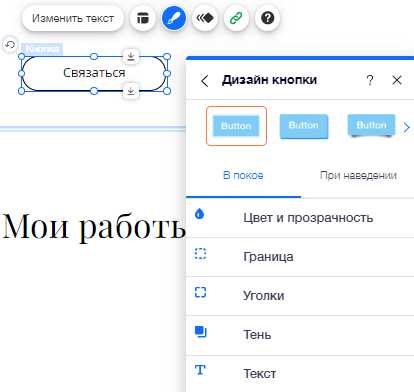Choose the first flat Button preset
The width and height of the screenshot is (414, 392).
click(236, 126)
